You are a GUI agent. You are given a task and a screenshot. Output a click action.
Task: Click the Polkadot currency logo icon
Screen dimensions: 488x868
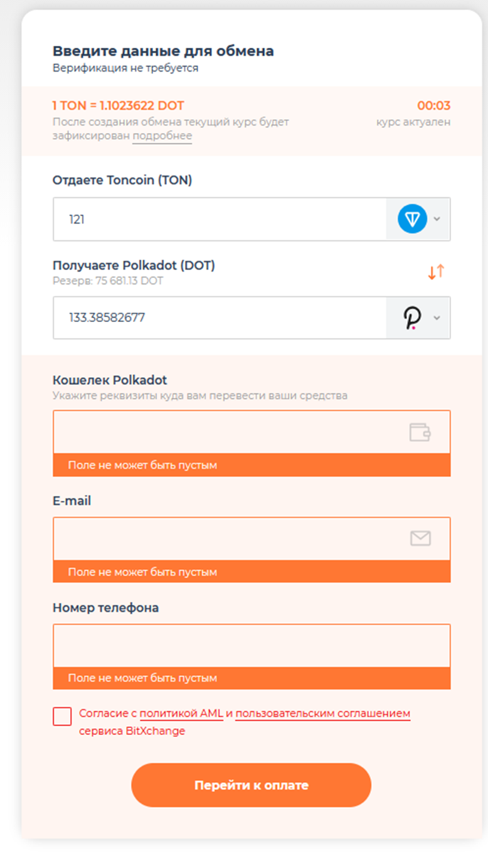412,318
